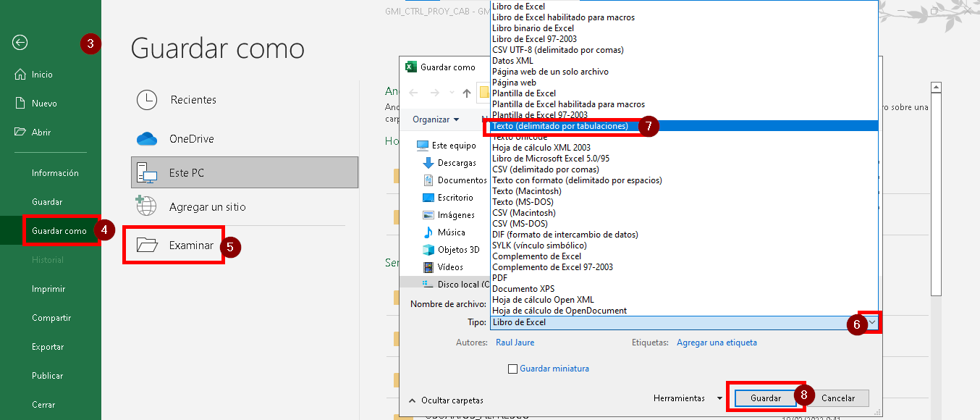Image resolution: width=980 pixels, height=420 pixels.
Task: Open Exportar in the sidebar
Action: pos(48,347)
